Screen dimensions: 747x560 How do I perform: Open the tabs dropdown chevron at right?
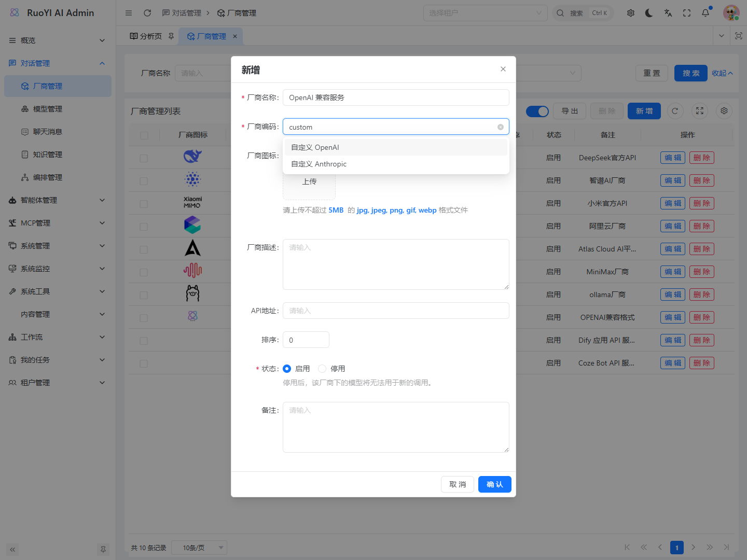(x=722, y=36)
